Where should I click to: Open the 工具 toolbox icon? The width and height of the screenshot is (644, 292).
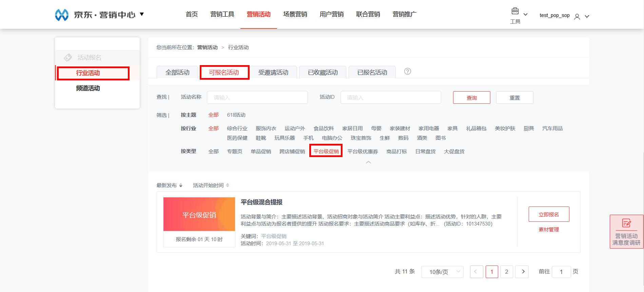515,11
